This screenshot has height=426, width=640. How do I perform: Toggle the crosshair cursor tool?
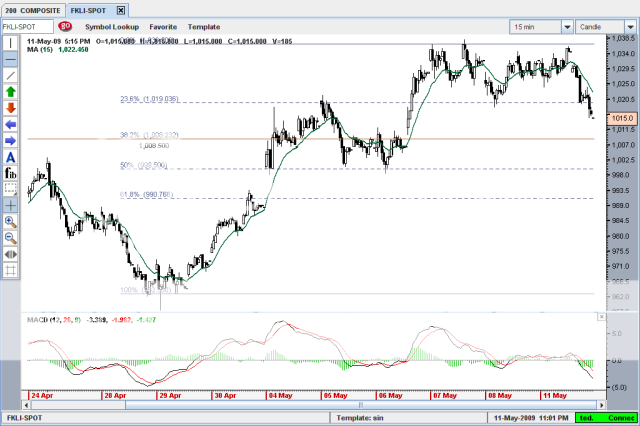[x=11, y=204]
